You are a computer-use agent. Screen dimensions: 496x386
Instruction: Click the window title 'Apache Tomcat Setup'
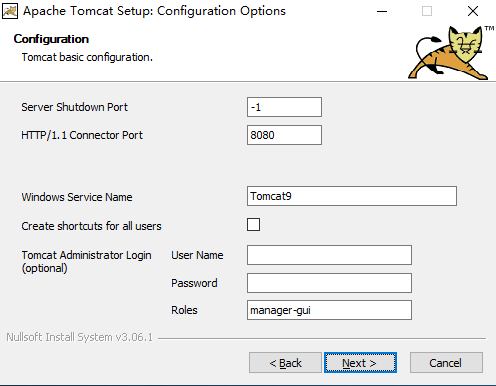[88, 11]
